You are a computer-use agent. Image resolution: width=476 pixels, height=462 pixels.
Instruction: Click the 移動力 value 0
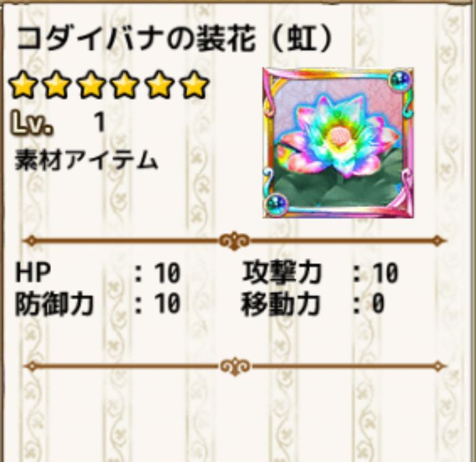pos(378,304)
